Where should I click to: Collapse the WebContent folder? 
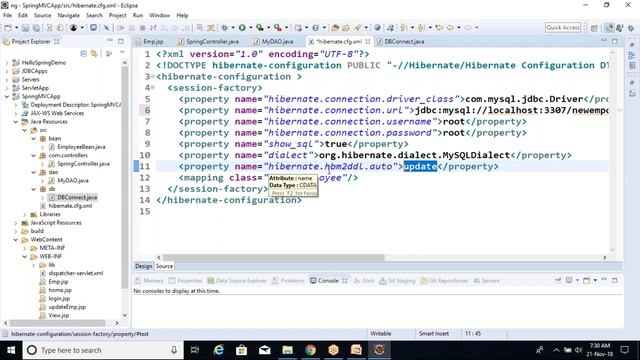point(16,240)
